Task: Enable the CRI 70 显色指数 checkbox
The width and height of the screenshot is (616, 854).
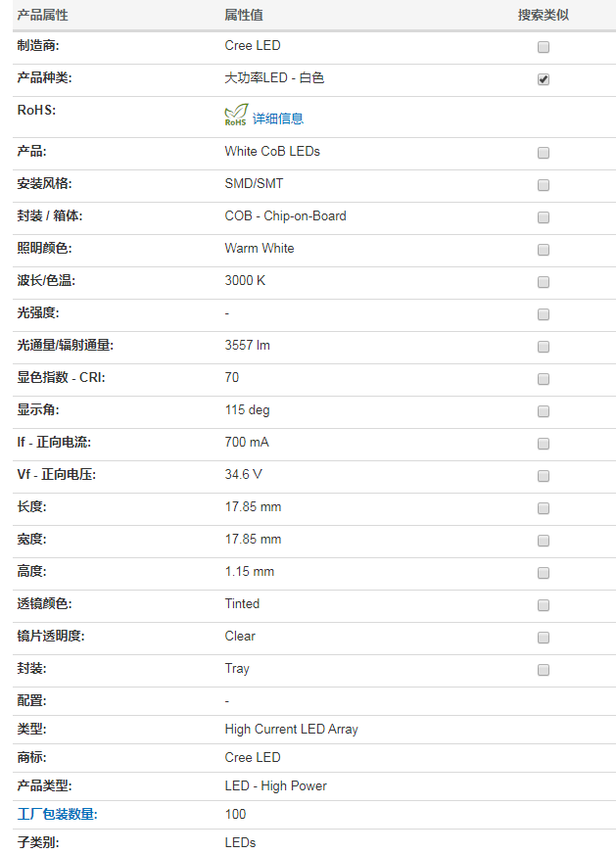Action: click(x=543, y=379)
